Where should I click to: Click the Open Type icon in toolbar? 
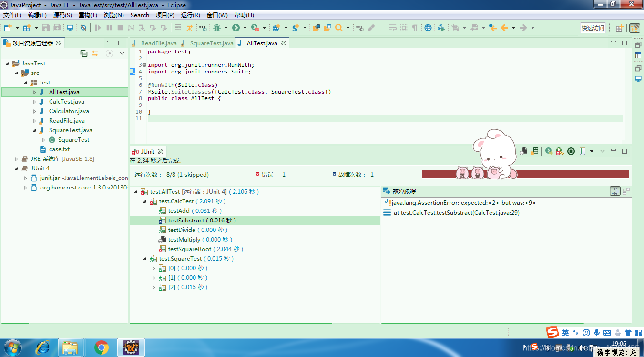[x=316, y=28]
